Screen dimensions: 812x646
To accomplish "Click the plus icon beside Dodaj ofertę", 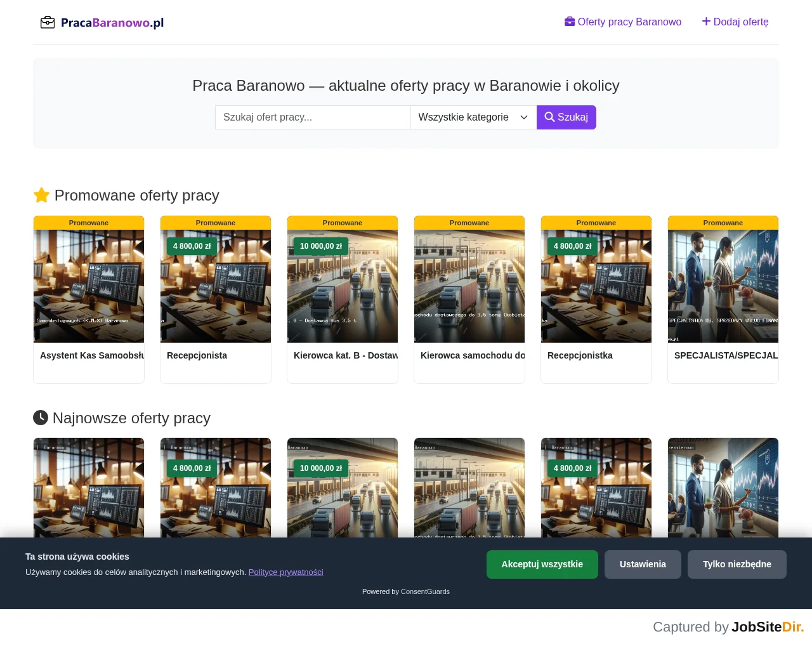I will click(706, 22).
